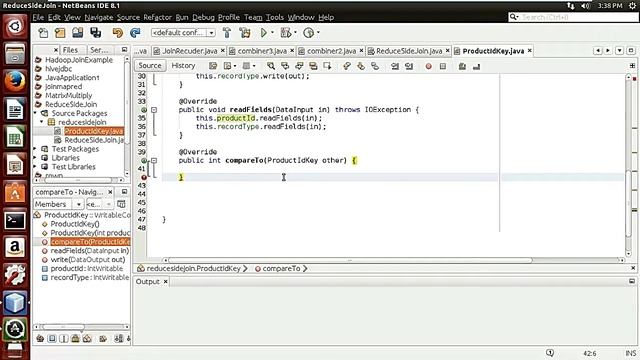
Task: Open the Terminal from the launcher
Action: [15, 221]
